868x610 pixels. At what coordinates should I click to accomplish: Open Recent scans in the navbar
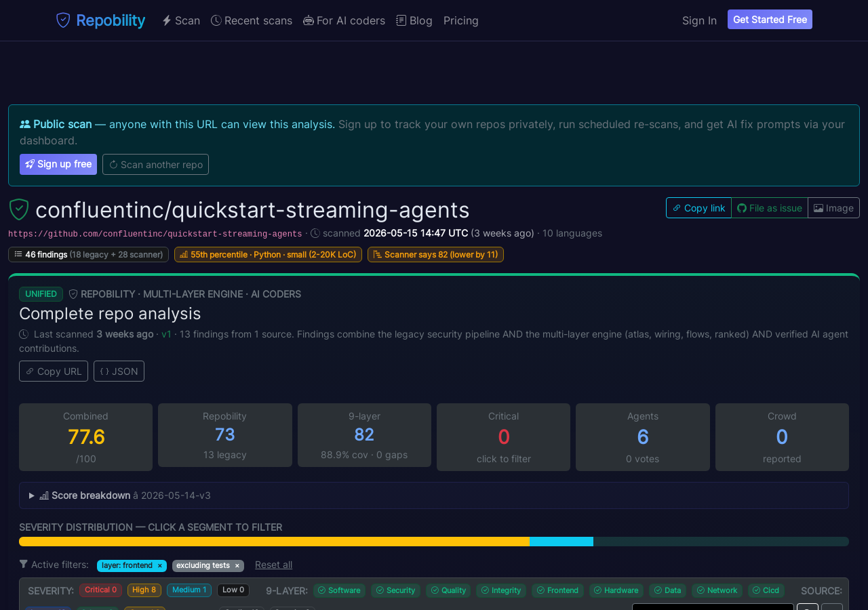(252, 20)
